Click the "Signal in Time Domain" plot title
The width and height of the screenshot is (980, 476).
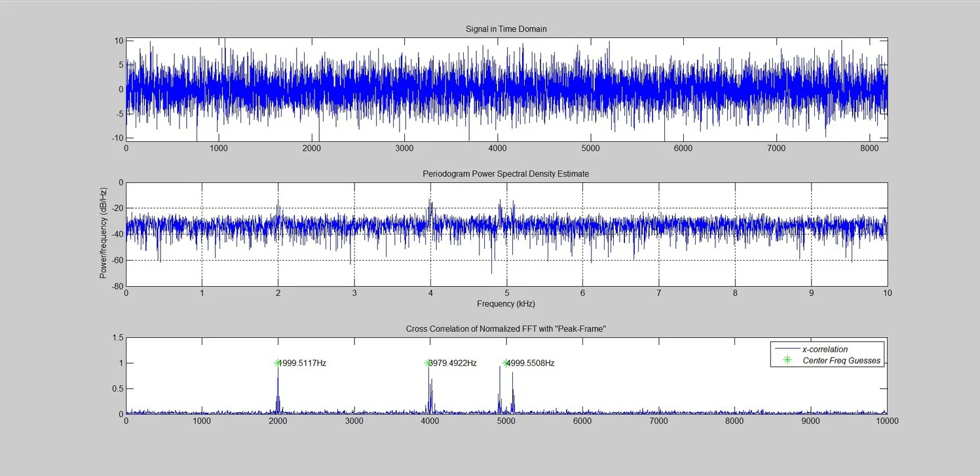tap(506, 29)
